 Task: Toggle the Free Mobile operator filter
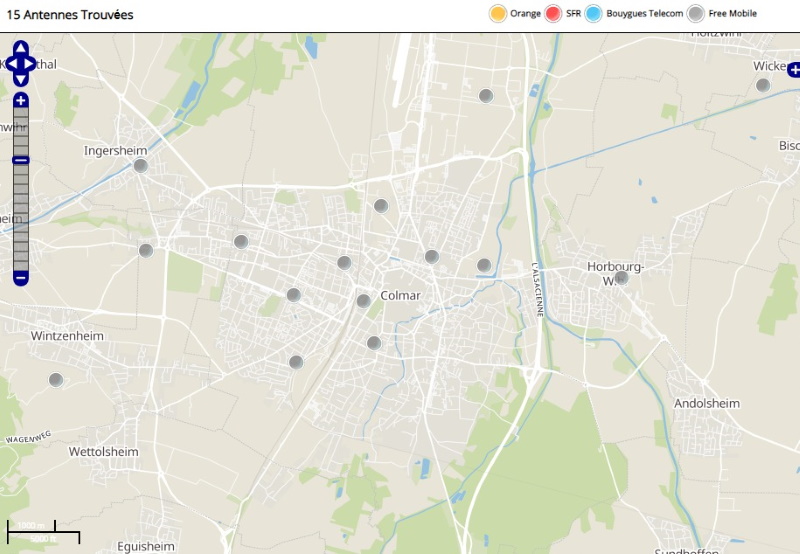tap(695, 13)
